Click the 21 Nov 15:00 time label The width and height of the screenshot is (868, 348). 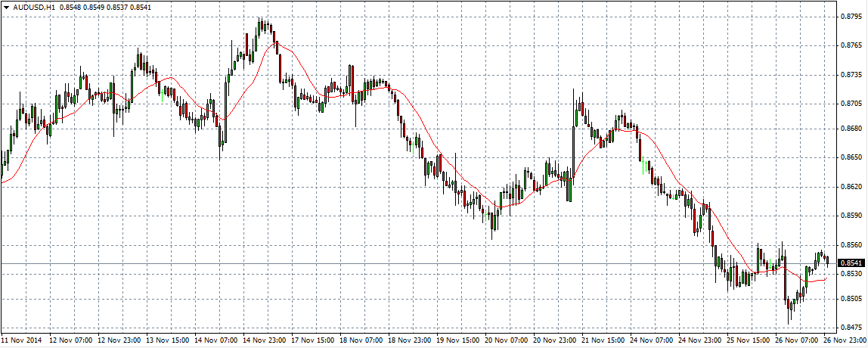[x=604, y=340]
